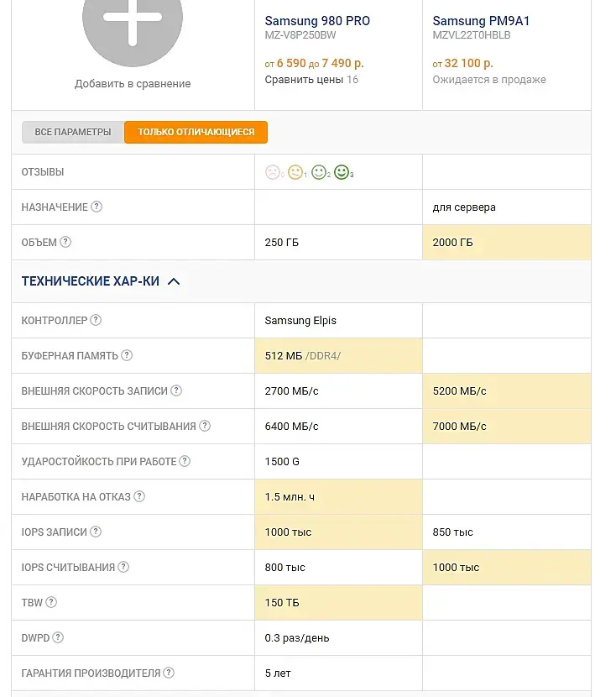
Task: Click the ОТЗЫВЫ row label
Action: 43,172
